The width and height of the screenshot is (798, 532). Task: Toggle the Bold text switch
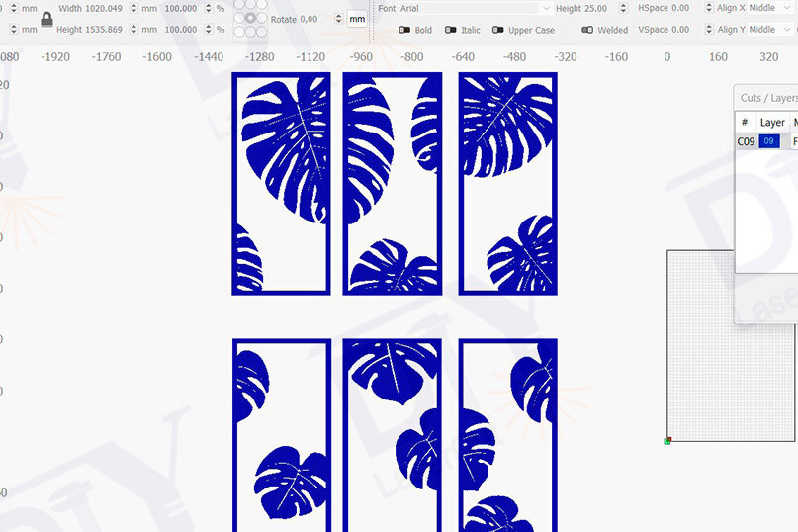405,30
